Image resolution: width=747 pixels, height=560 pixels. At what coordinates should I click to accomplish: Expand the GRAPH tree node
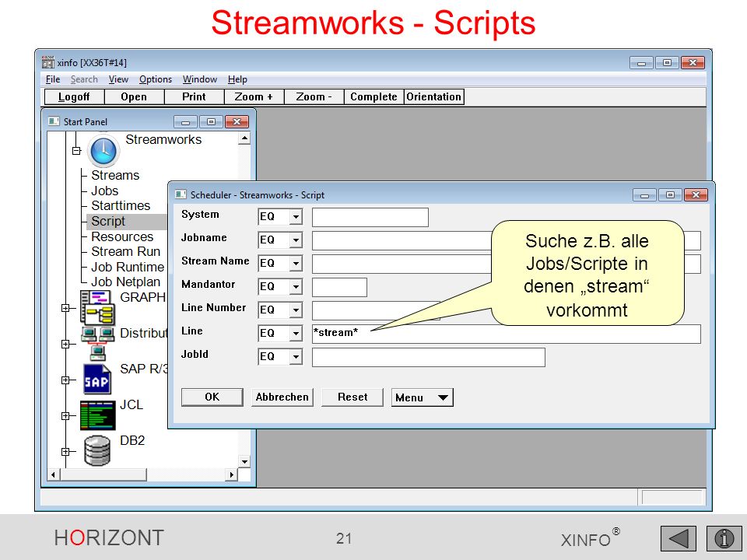tap(65, 308)
